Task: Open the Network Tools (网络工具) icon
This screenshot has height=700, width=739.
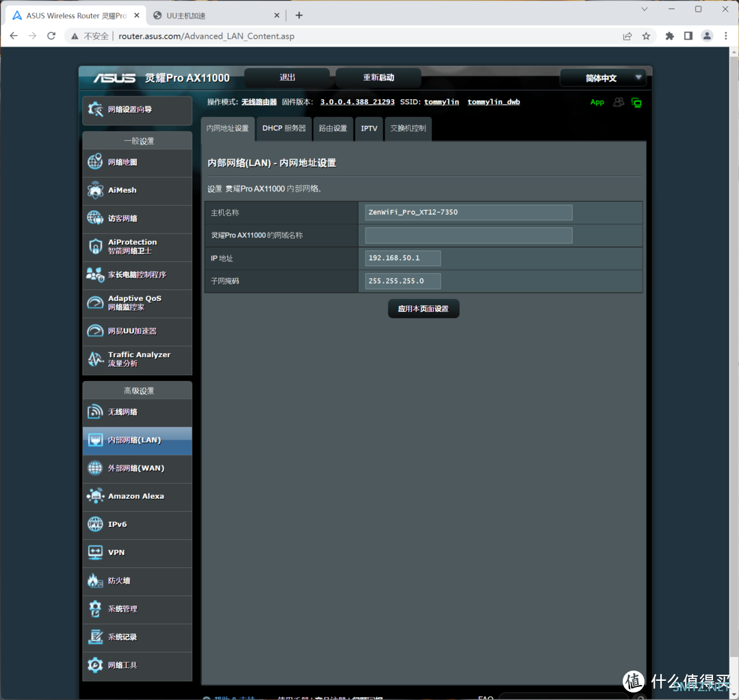Action: (95, 665)
